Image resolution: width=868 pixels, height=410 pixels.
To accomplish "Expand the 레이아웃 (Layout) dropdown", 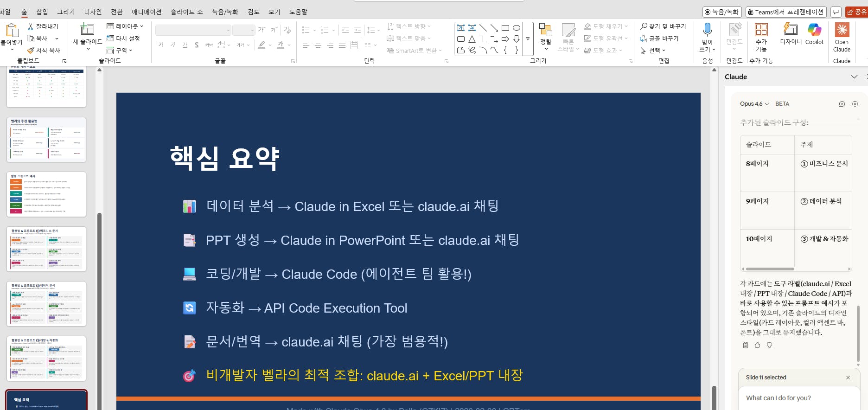I will 125,26.
